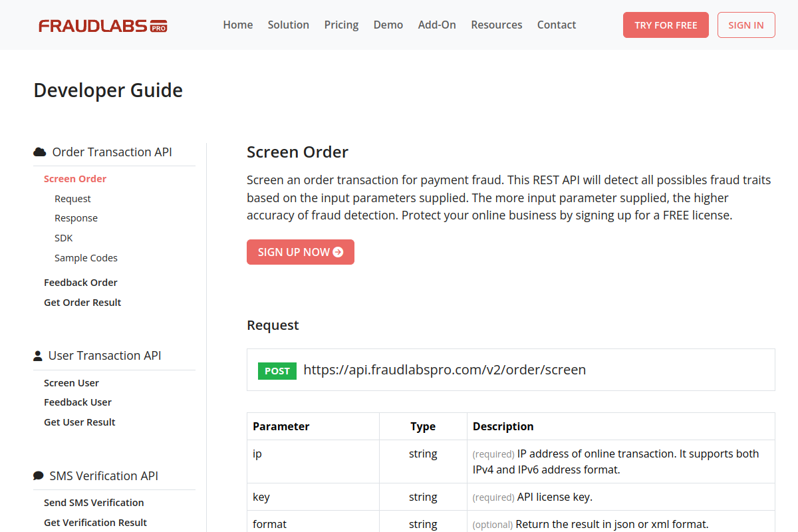Open the Solution menu
Screen dimensions: 798x532
pos(289,25)
